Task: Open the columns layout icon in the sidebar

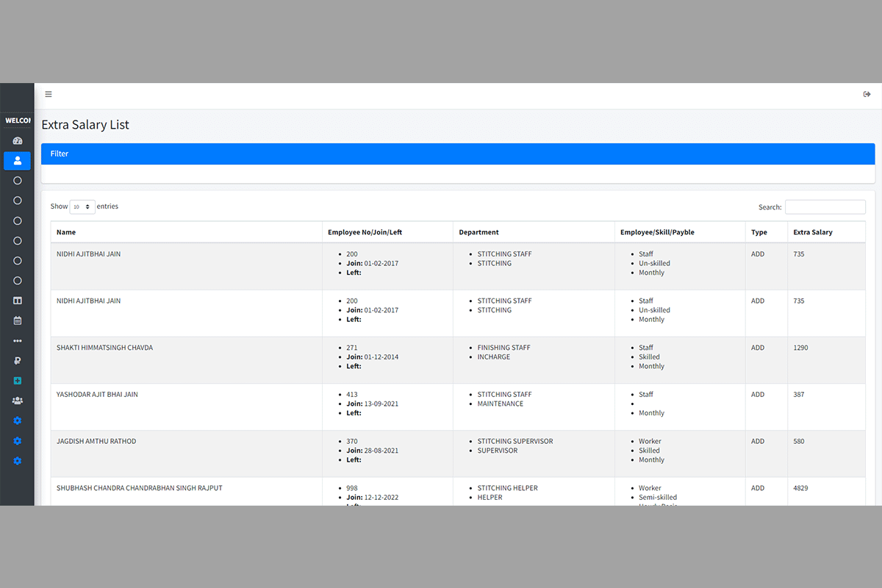Action: pos(18,301)
